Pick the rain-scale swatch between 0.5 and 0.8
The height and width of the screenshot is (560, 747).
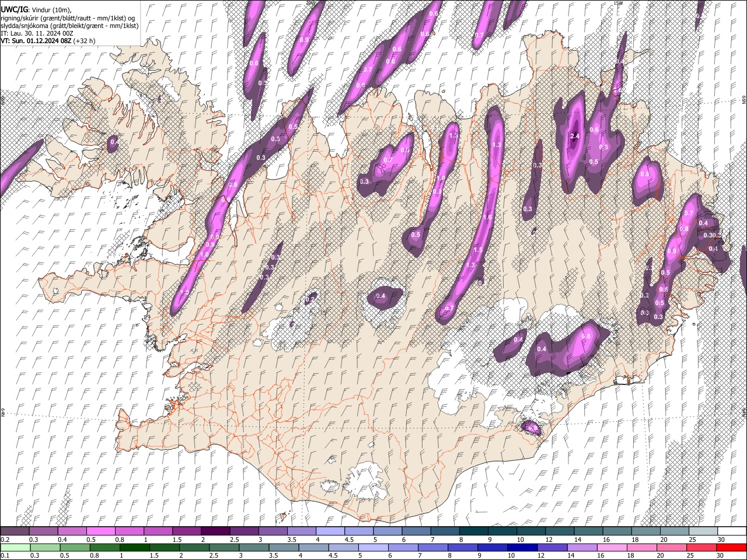[75, 547]
